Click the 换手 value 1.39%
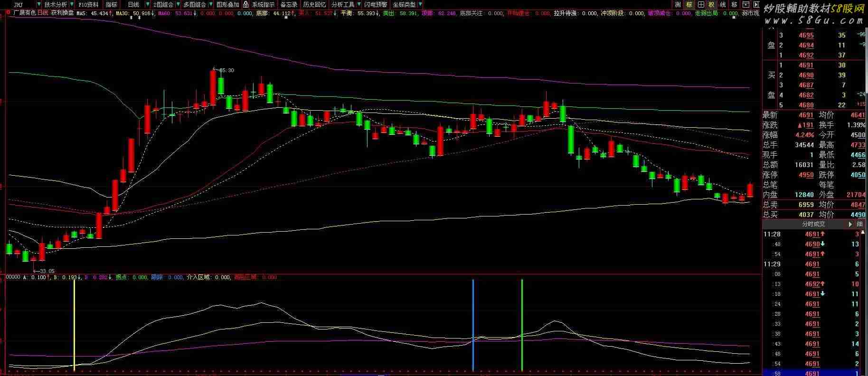This screenshot has height=376, width=868. (856, 125)
